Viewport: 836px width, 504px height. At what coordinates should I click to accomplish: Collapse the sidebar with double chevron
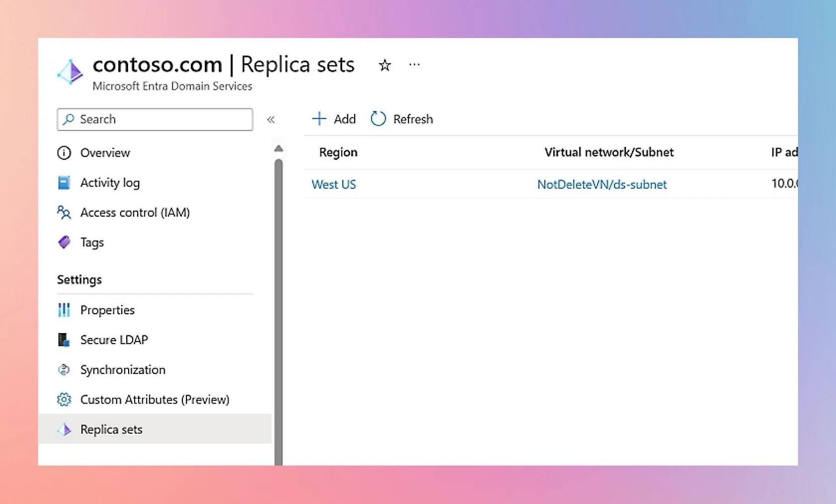click(x=271, y=120)
